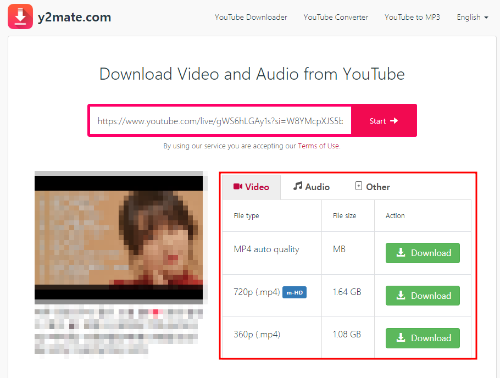Select the '360p (.mp4)' file type text
This screenshot has width=500, height=378.
point(257,334)
